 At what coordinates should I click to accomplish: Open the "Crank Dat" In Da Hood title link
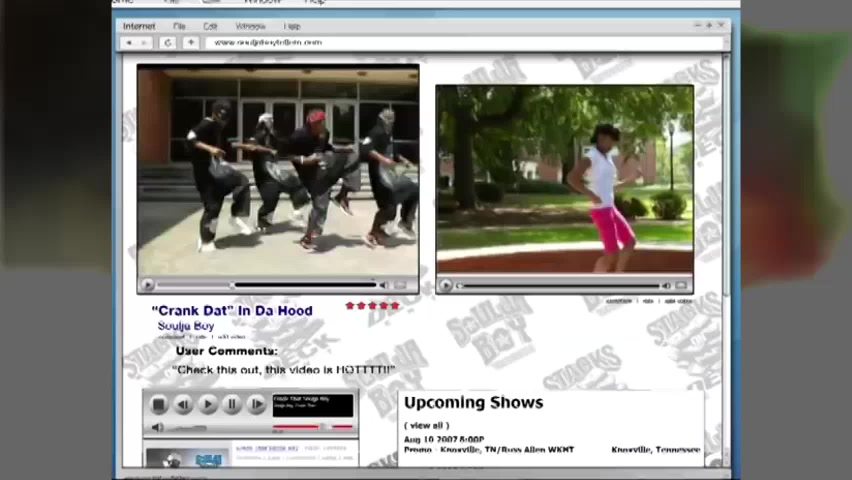(232, 310)
